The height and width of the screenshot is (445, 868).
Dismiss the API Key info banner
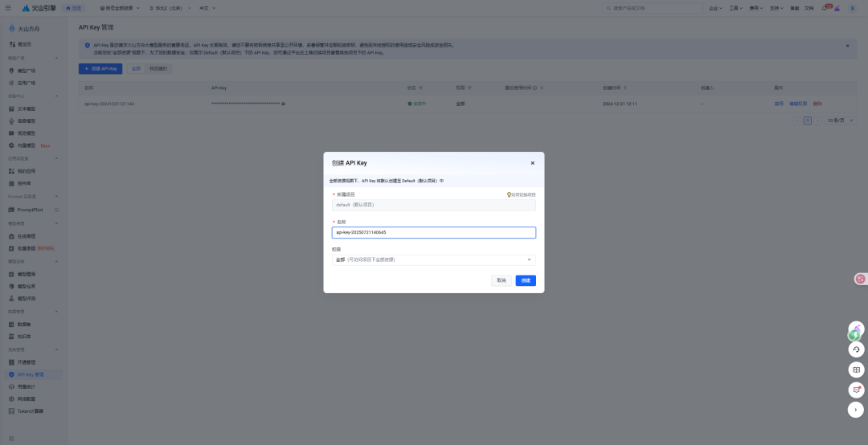point(846,46)
